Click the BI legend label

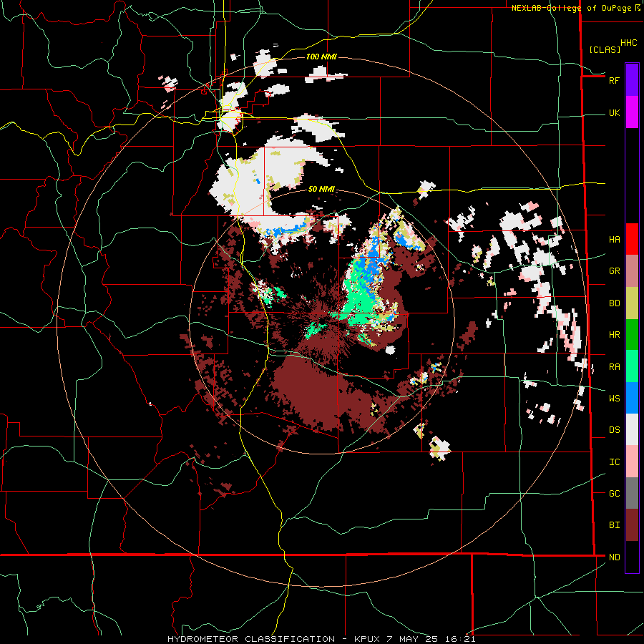614,525
